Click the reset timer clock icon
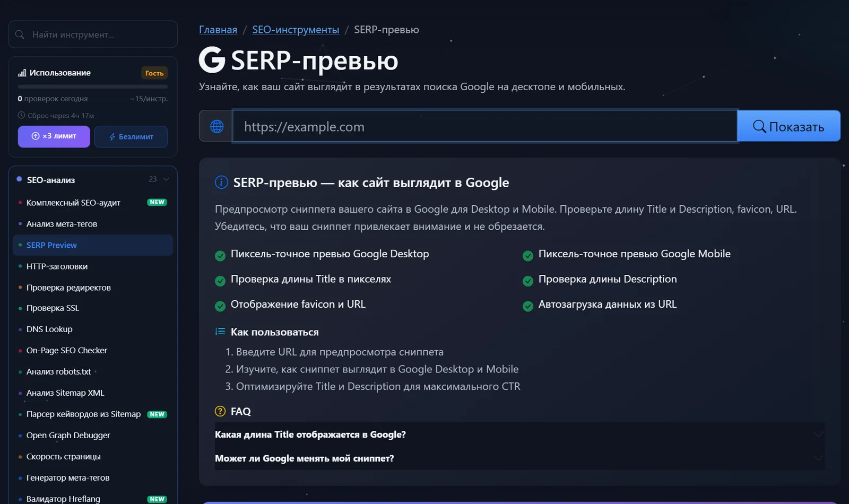This screenshot has height=504, width=849. click(x=21, y=115)
